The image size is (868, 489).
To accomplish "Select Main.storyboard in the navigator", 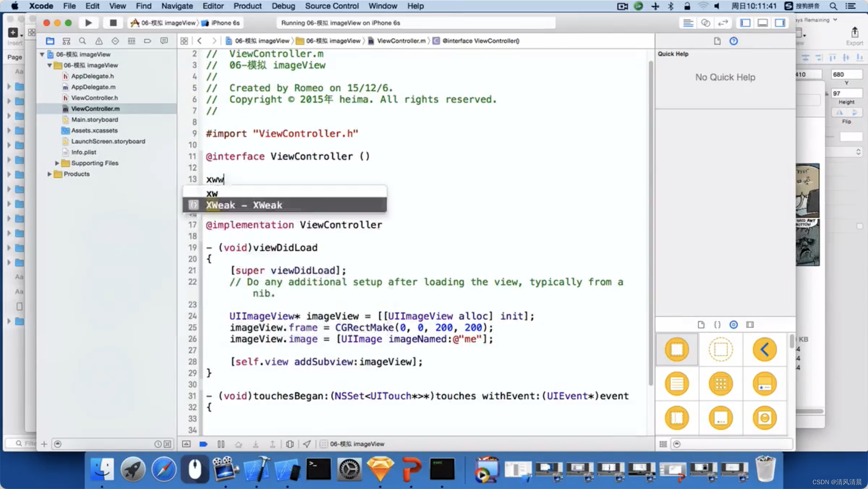I will 94,120.
